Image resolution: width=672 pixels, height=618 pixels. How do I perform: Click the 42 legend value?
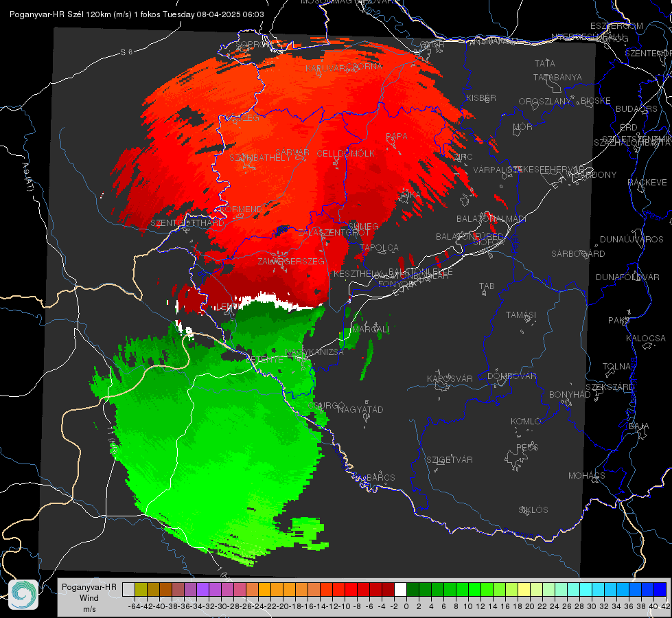pos(665,606)
